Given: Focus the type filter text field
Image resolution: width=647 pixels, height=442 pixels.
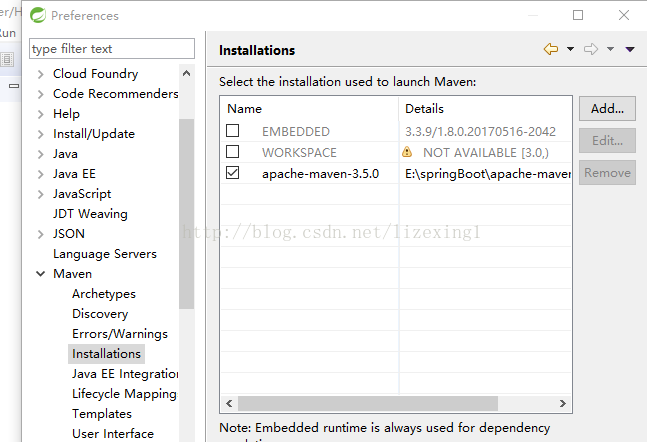Looking at the screenshot, I should pos(112,49).
